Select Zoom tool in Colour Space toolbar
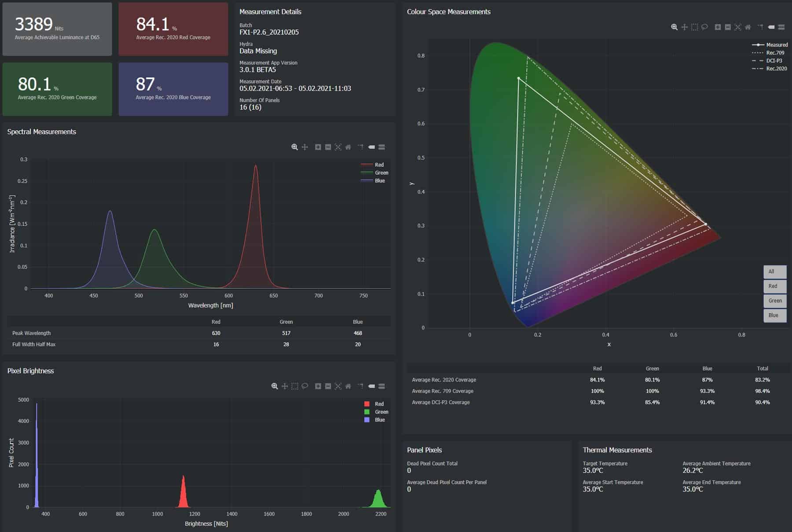792x532 pixels. pyautogui.click(x=674, y=27)
